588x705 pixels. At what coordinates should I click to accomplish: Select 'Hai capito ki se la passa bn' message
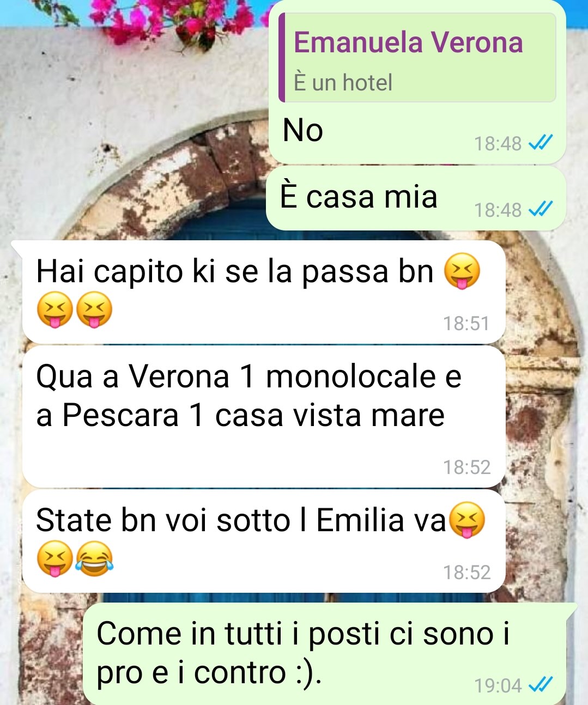(264, 292)
